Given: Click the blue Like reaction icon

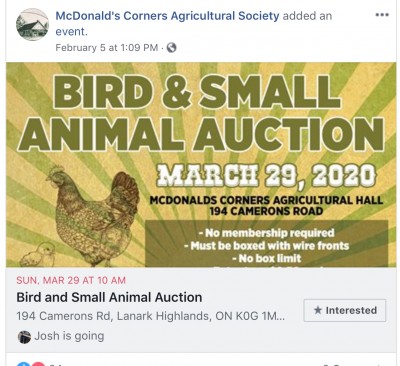Looking at the screenshot, I should click(x=23, y=364).
